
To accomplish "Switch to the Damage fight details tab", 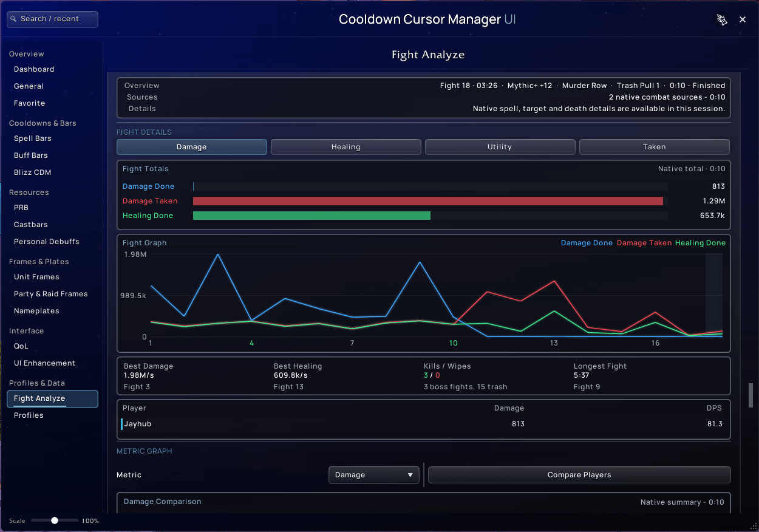I will tap(192, 147).
